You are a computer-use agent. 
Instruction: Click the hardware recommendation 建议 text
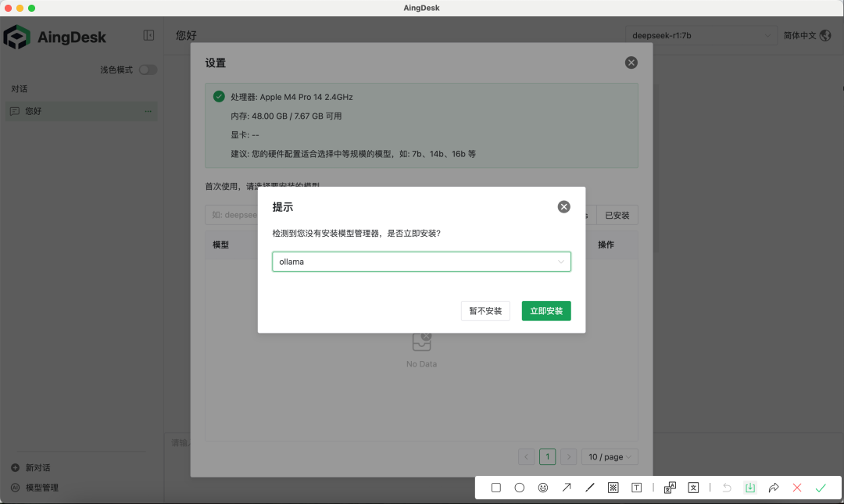click(x=353, y=154)
